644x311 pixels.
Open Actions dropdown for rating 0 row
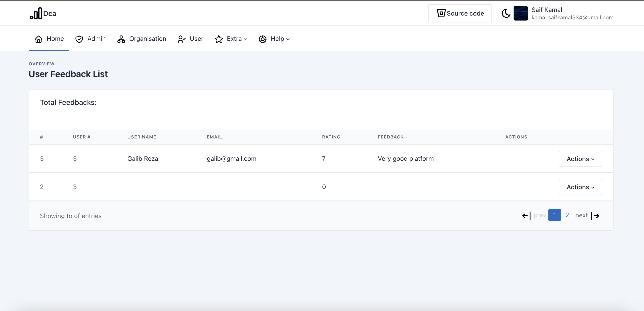[580, 187]
